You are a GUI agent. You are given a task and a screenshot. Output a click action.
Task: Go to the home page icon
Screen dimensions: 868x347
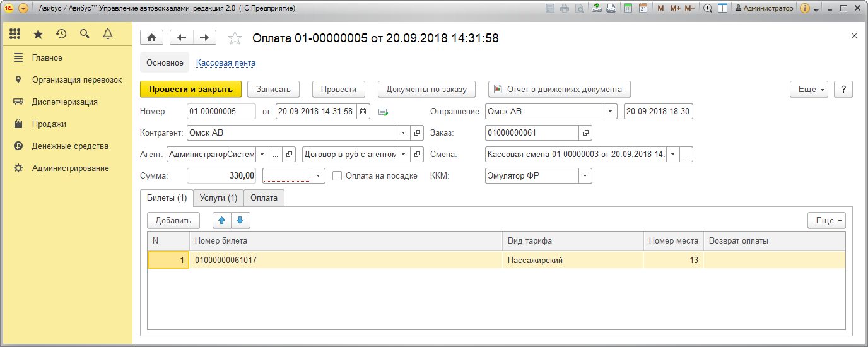tap(151, 38)
